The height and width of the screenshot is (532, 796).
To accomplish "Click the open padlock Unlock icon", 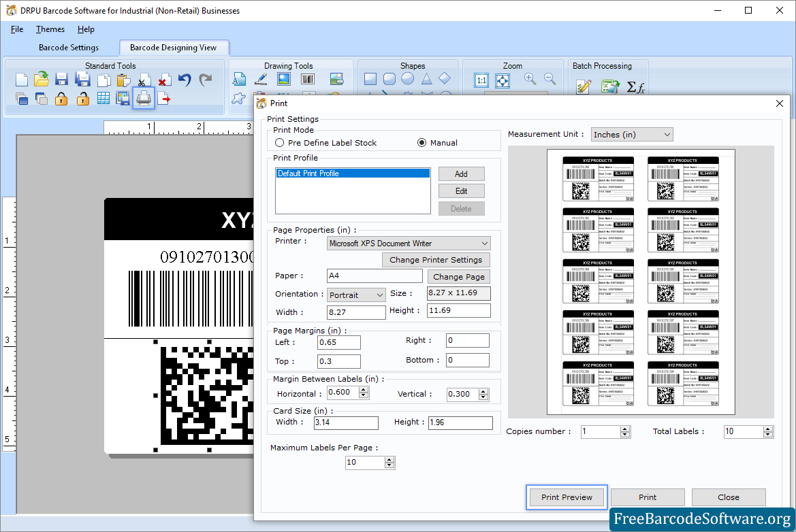I will (x=82, y=99).
